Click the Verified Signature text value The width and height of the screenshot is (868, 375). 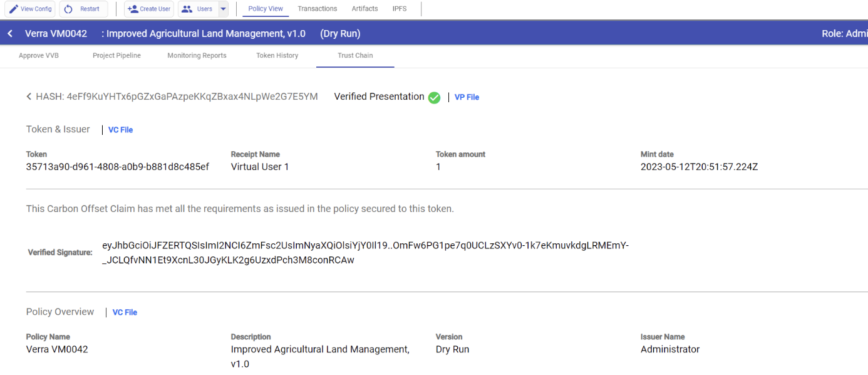365,253
